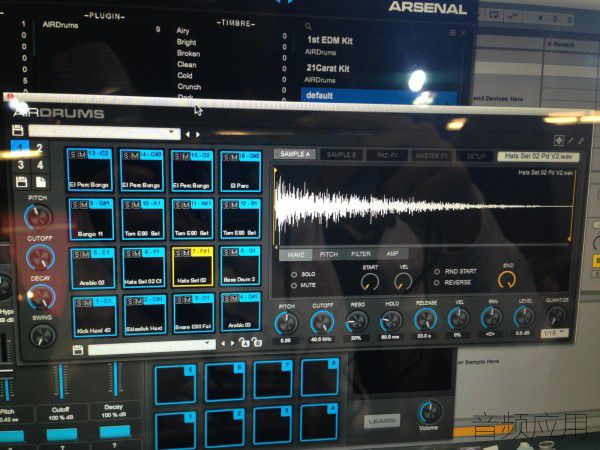Image resolution: width=600 pixels, height=450 pixels.
Task: Select the 'default' preset in Arsenal
Action: (378, 95)
